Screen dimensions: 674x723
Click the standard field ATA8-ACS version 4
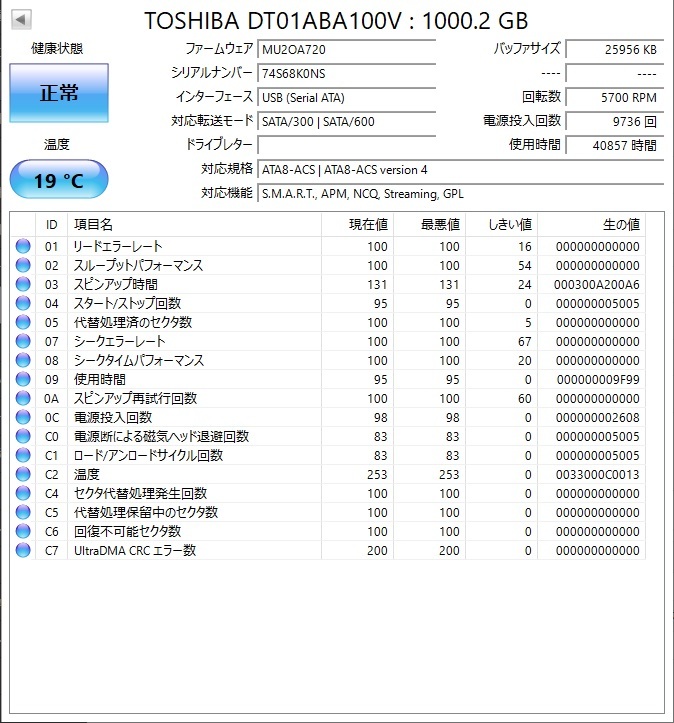461,170
